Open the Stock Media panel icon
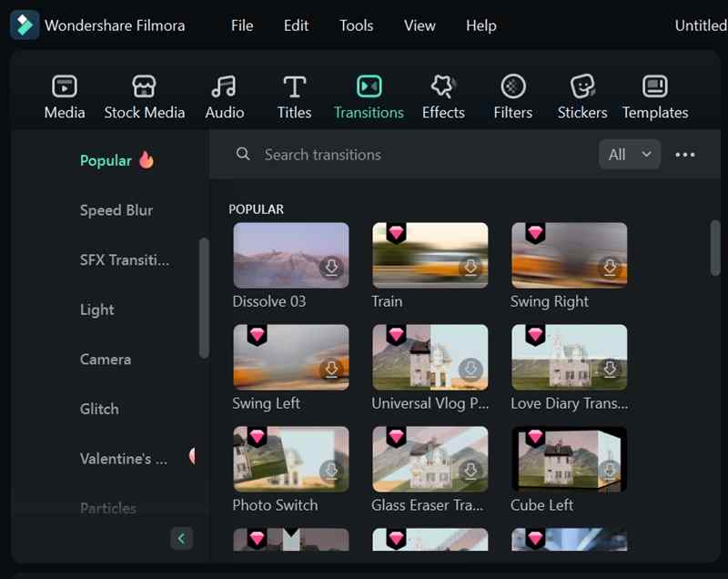The width and height of the screenshot is (728, 579). 144,86
